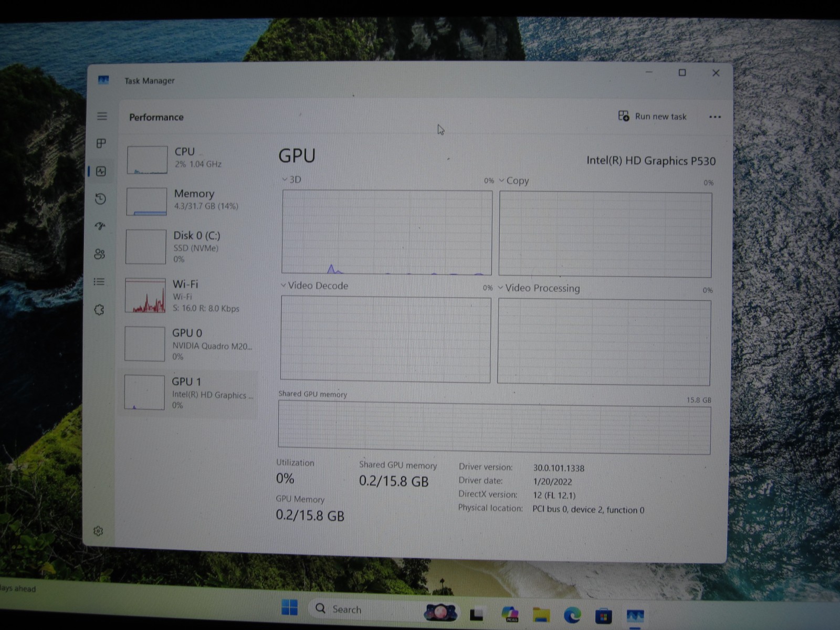This screenshot has height=630, width=840.
Task: Minimize the Task Manager window
Action: click(x=649, y=72)
